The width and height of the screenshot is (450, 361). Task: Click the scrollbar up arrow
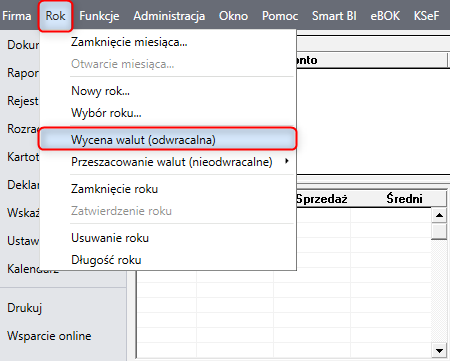[439, 215]
